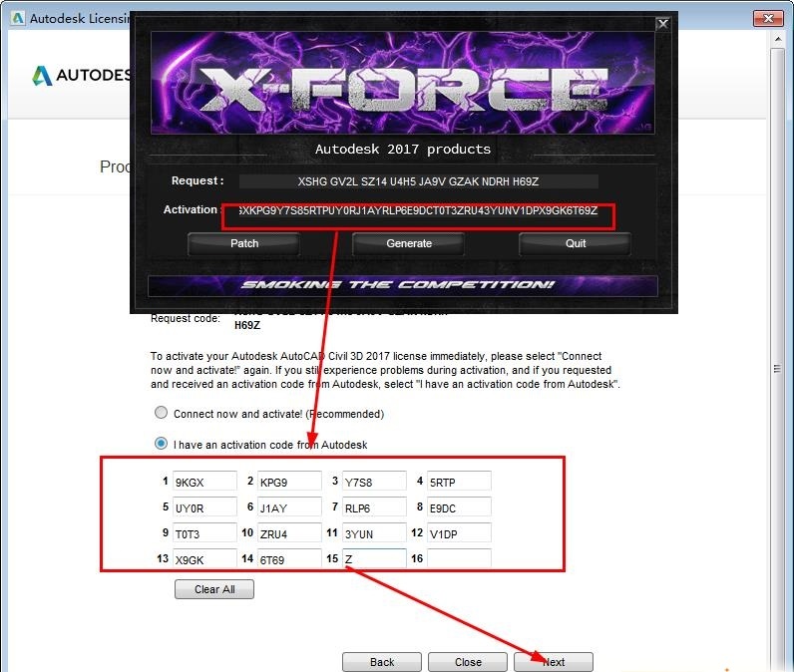Click activation code field 9 containing T0T3
Screen dimensions: 794x672
204,532
